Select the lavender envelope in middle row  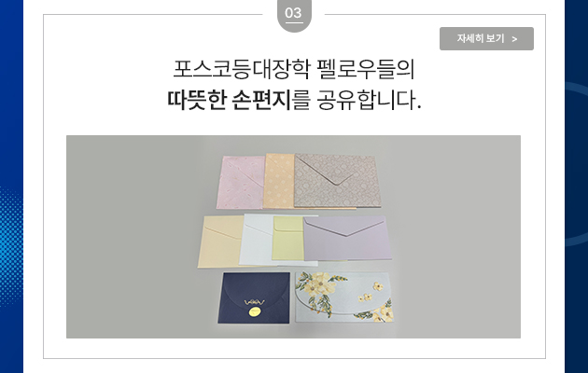[x=347, y=238]
